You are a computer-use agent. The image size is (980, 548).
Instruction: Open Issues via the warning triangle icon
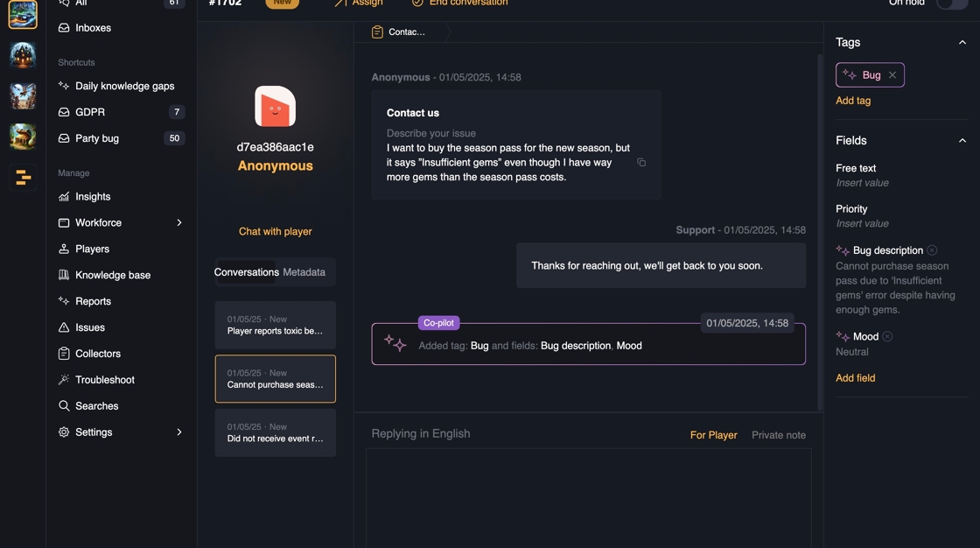coord(64,327)
